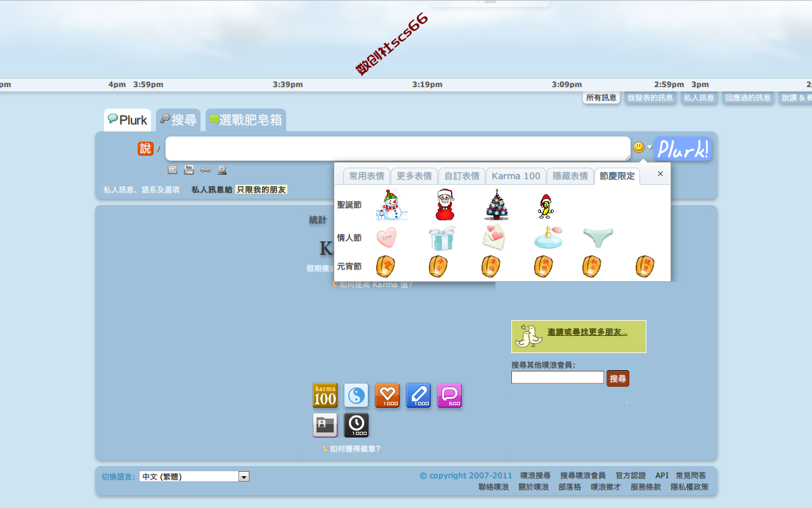Click the black clock 1000 badge

click(x=357, y=425)
